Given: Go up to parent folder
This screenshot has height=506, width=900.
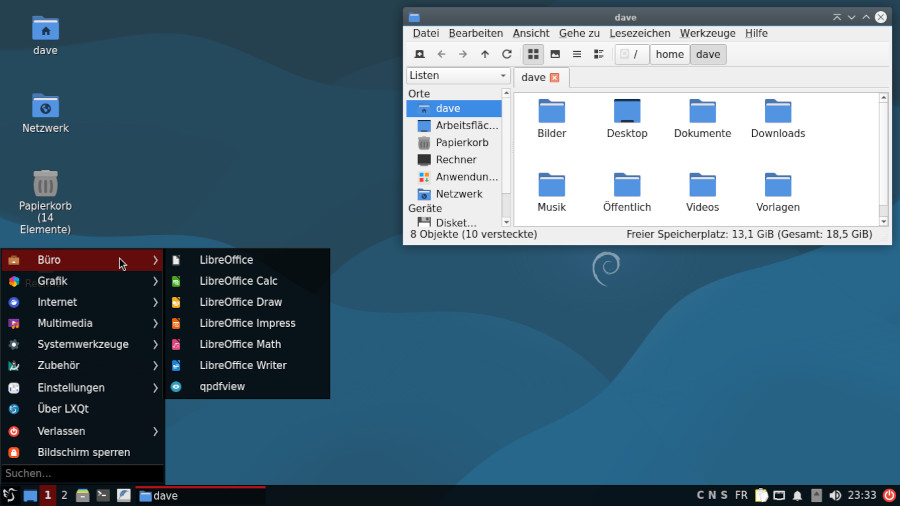Looking at the screenshot, I should tap(485, 55).
